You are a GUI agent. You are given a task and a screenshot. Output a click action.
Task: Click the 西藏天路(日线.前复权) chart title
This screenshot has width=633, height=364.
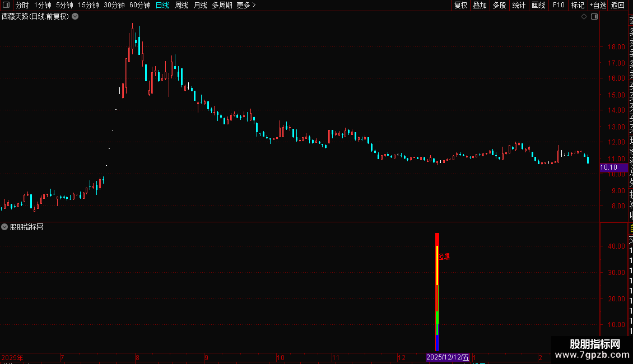point(35,17)
